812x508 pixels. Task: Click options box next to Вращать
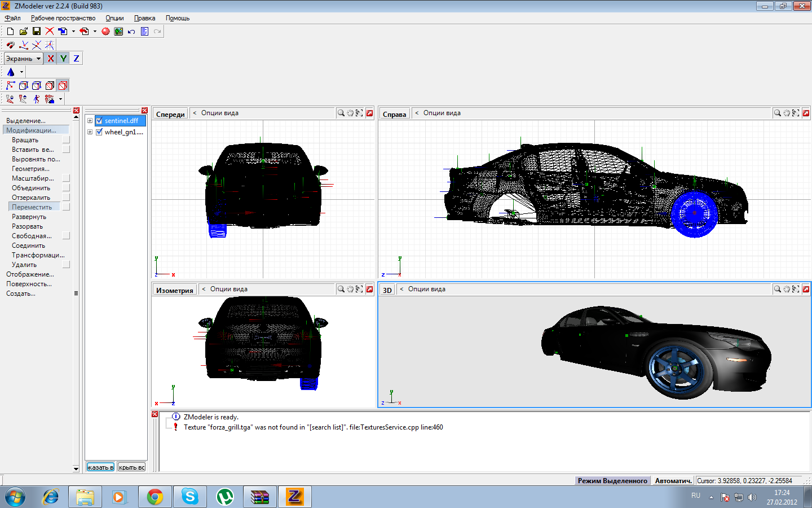[66, 139]
